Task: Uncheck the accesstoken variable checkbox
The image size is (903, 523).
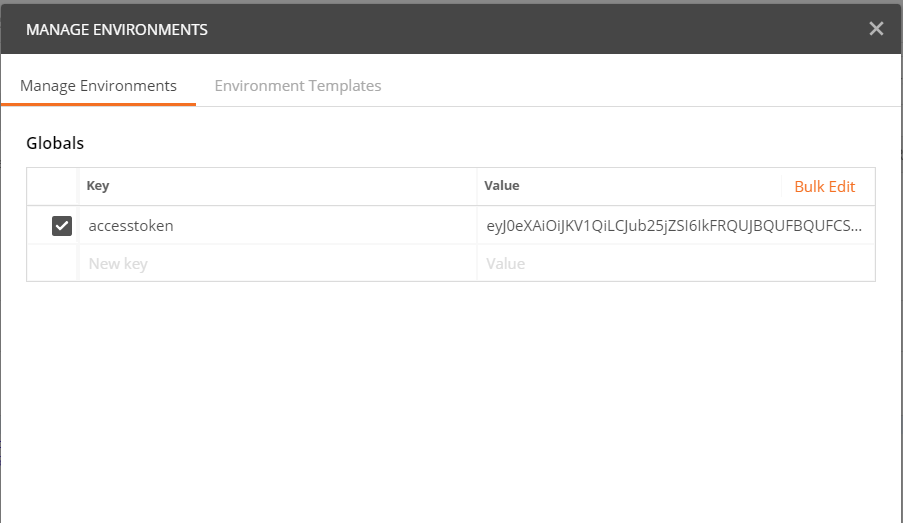Action: [62, 226]
